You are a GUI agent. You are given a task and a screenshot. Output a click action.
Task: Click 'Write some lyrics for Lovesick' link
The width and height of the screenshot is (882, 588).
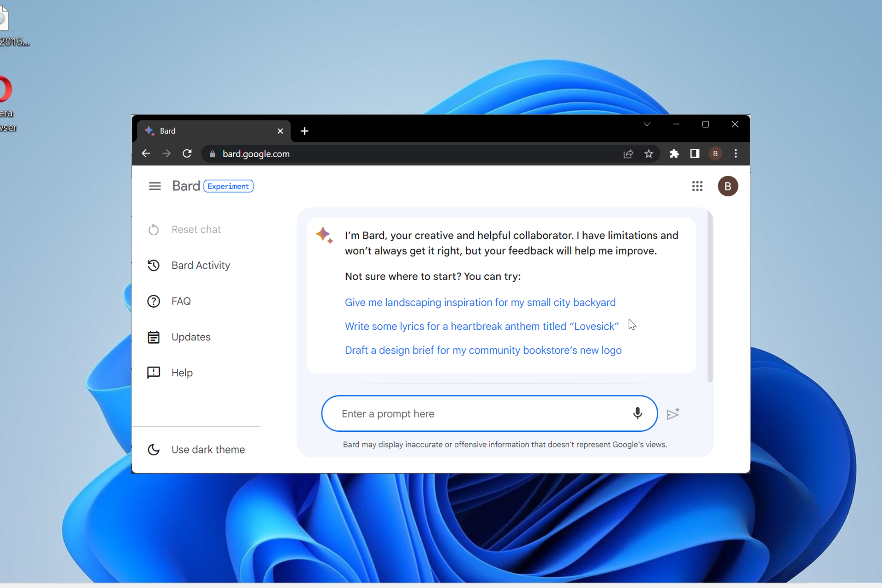tap(482, 326)
